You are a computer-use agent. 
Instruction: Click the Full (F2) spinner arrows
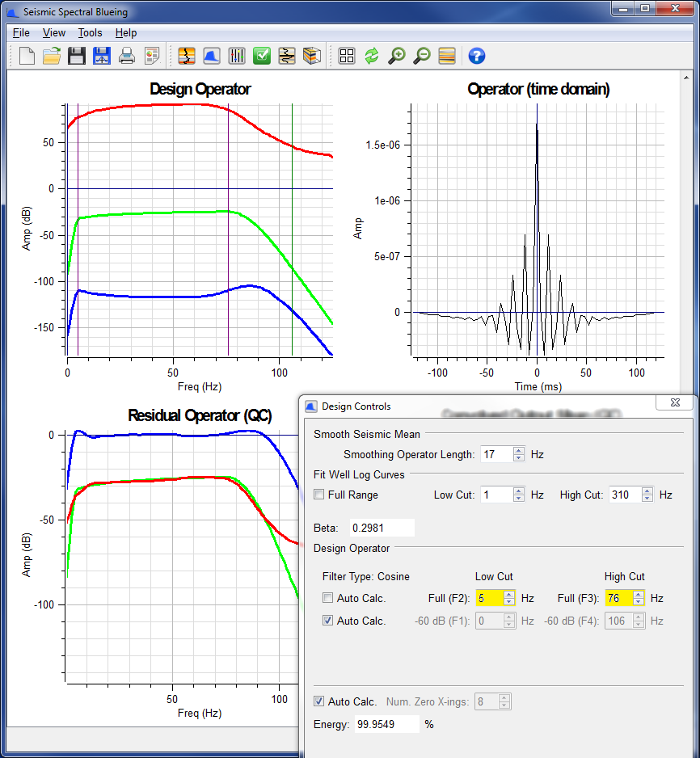[509, 598]
